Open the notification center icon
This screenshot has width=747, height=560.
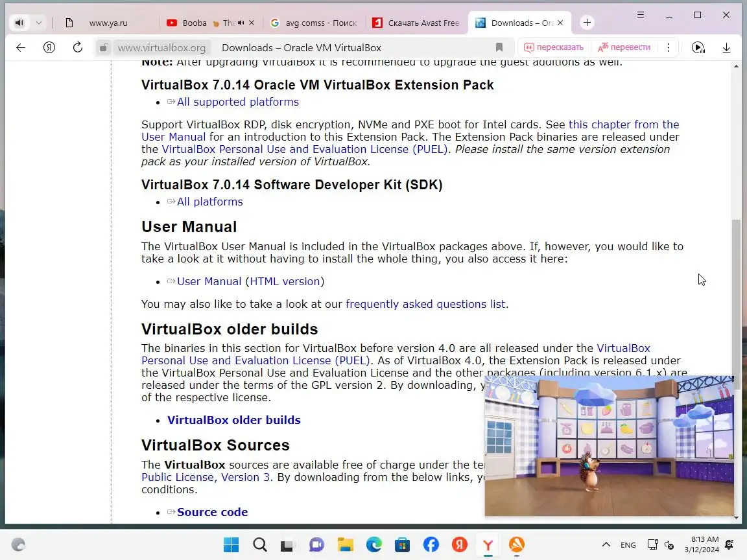pyautogui.click(x=729, y=544)
